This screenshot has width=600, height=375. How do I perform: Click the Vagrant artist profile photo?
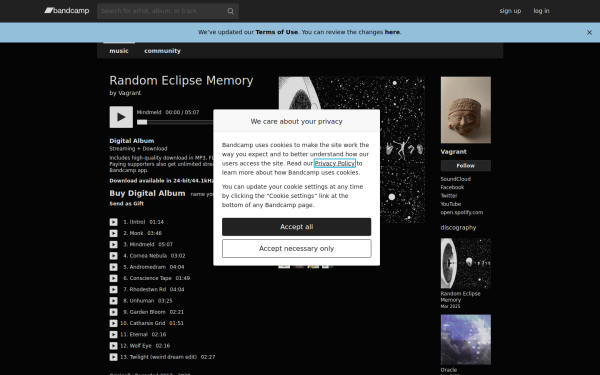click(466, 110)
